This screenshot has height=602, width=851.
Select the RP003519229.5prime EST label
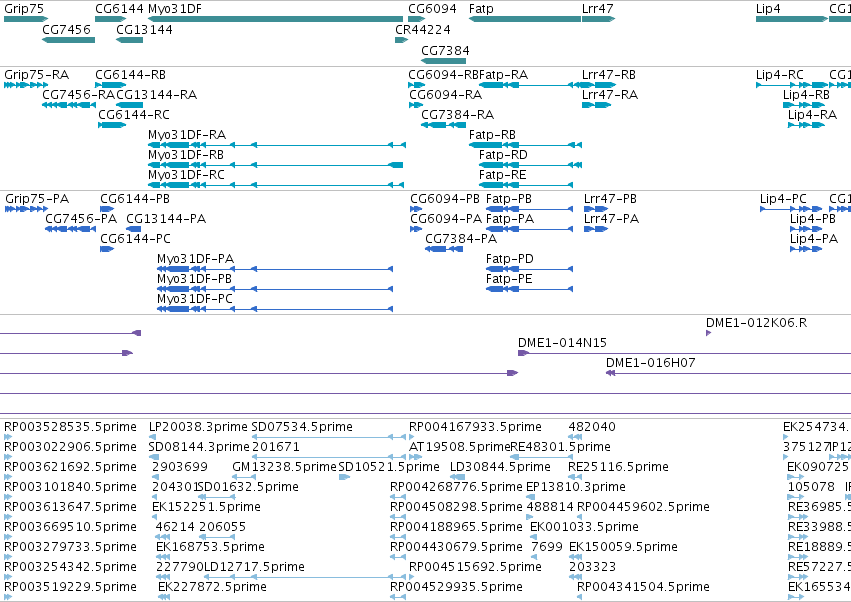tap(71, 587)
